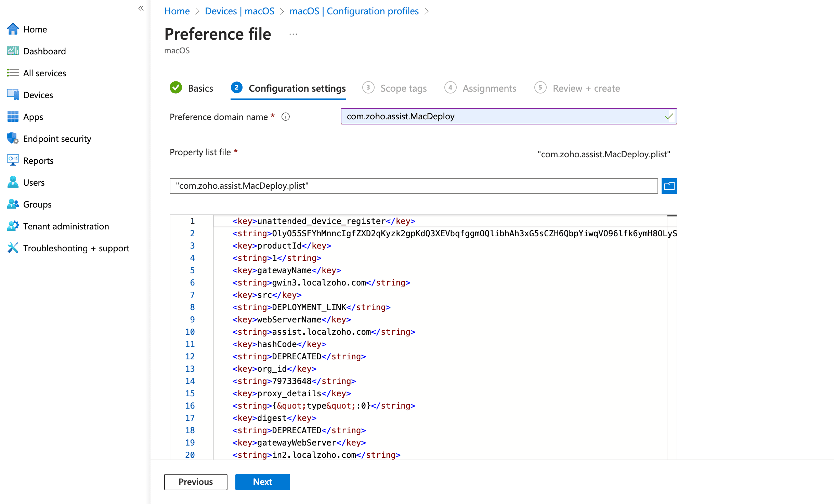The image size is (834, 504).
Task: Click the Next button
Action: pyautogui.click(x=262, y=482)
